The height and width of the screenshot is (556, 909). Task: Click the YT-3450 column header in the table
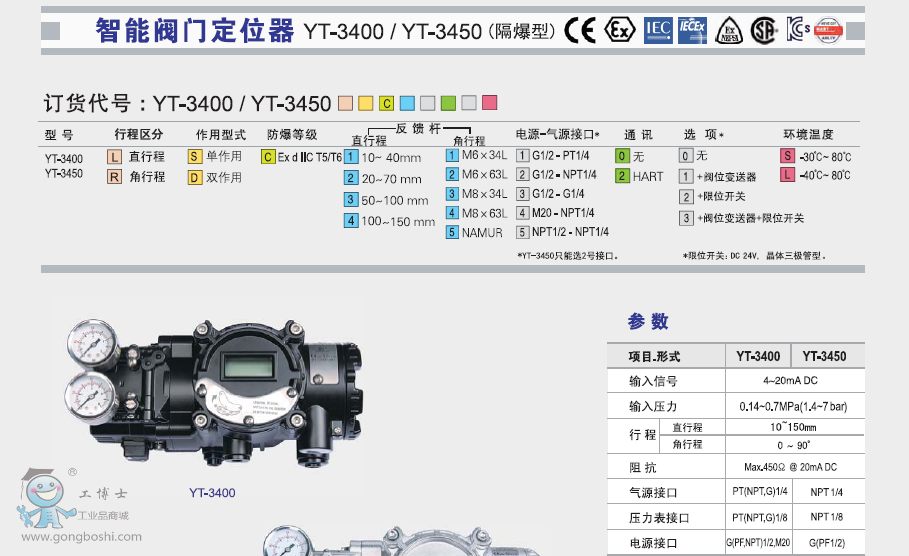click(824, 356)
